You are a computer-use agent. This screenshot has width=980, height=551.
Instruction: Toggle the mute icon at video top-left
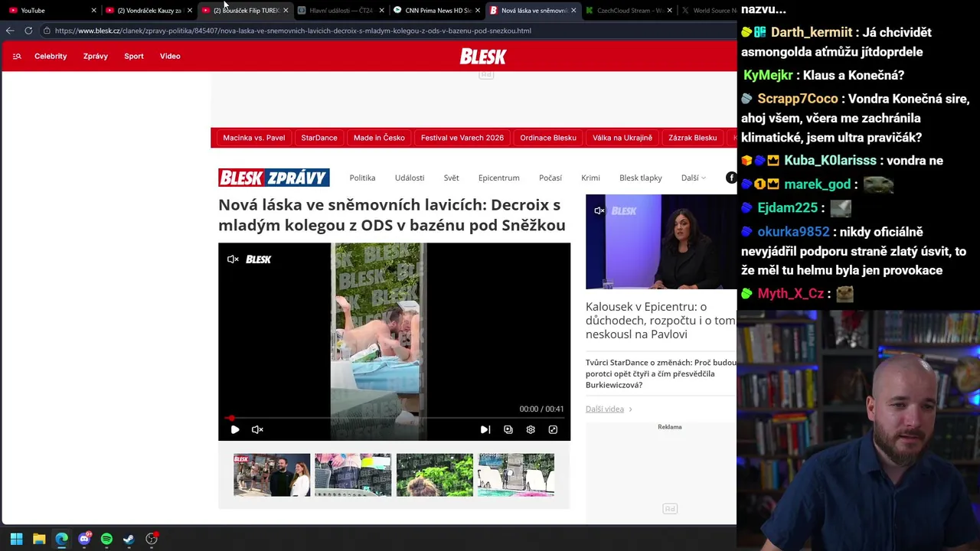pos(233,259)
